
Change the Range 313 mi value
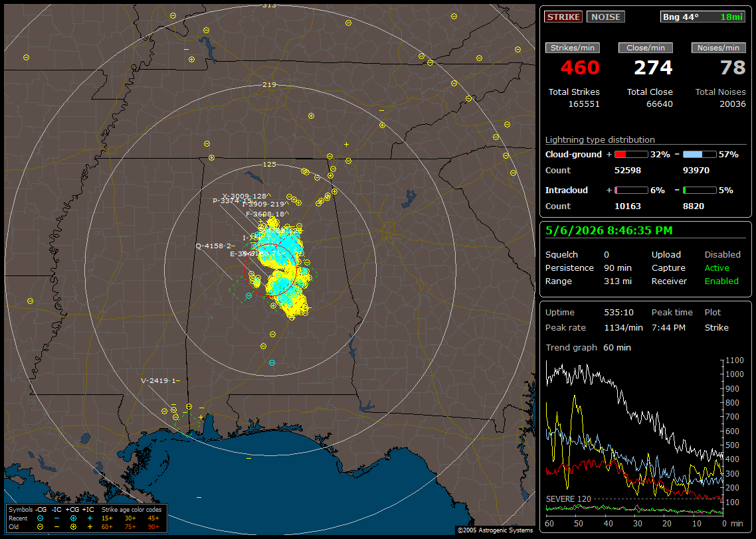pyautogui.click(x=618, y=281)
